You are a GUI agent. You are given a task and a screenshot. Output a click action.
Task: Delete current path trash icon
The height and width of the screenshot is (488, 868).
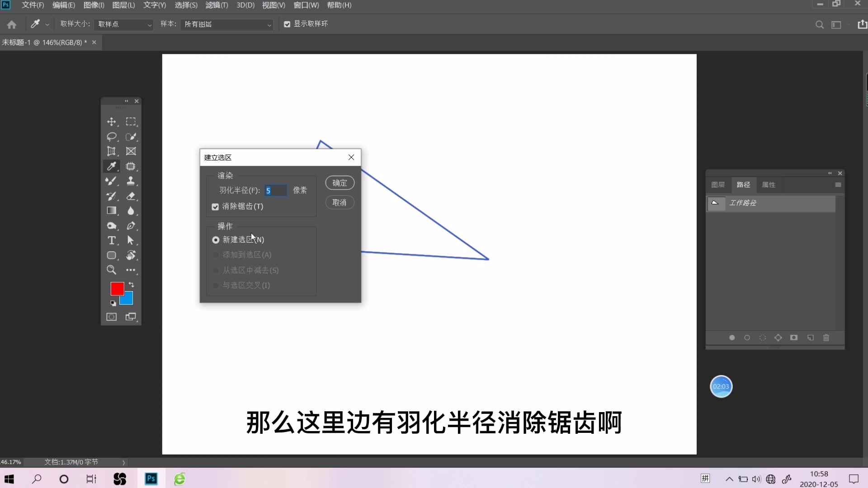click(x=826, y=338)
